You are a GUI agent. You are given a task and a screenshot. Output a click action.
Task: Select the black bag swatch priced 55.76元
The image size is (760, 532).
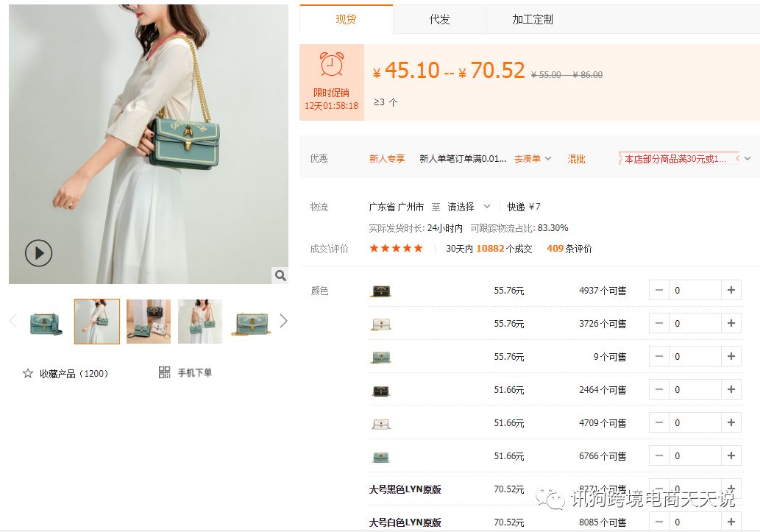click(381, 291)
